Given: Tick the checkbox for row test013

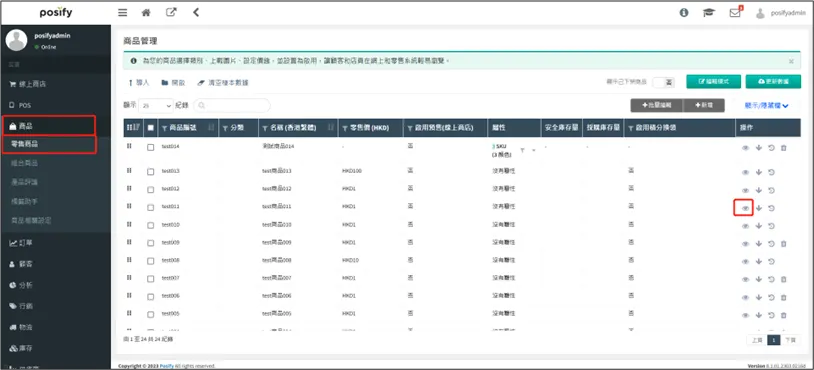Looking at the screenshot, I should click(x=151, y=171).
